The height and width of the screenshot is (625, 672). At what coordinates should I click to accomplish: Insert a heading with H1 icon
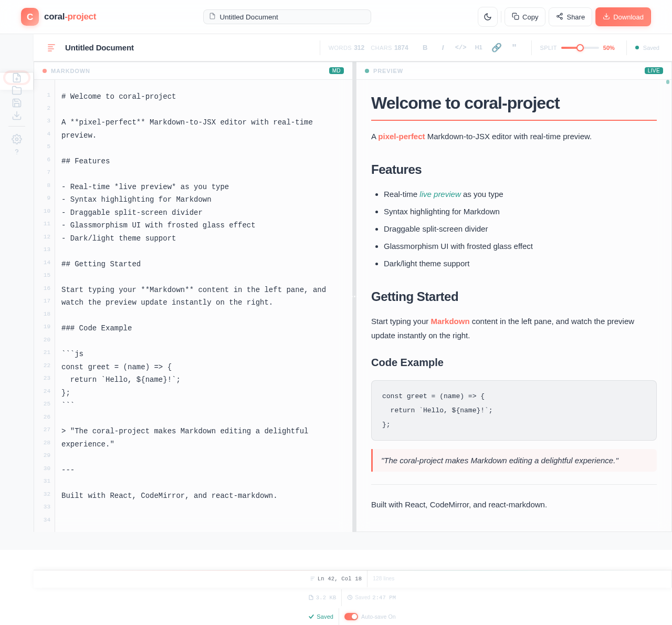[x=479, y=47]
